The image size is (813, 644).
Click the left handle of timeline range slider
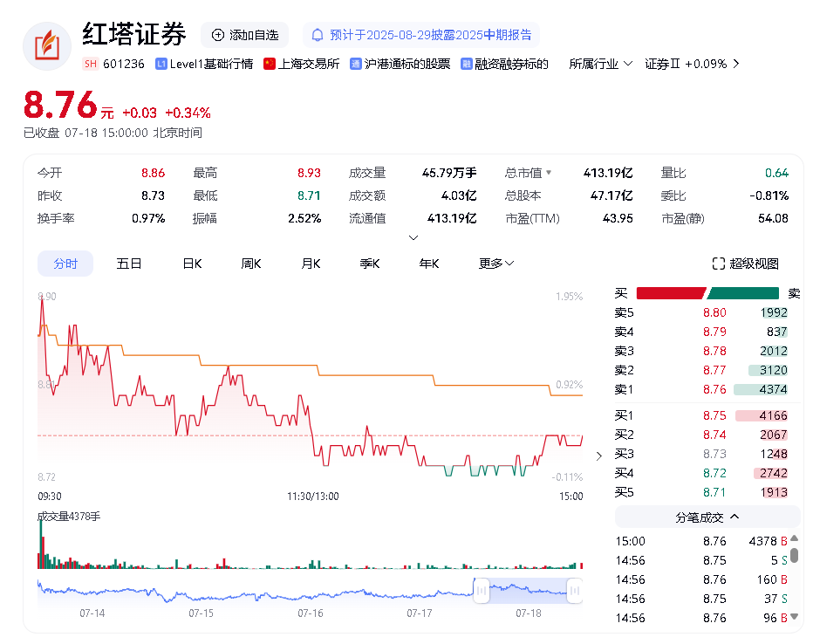[480, 591]
